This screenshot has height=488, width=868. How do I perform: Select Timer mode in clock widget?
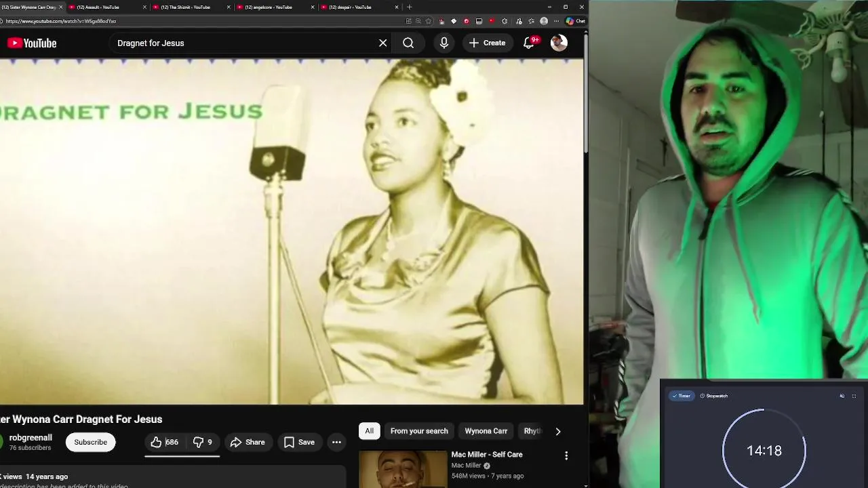(x=681, y=396)
